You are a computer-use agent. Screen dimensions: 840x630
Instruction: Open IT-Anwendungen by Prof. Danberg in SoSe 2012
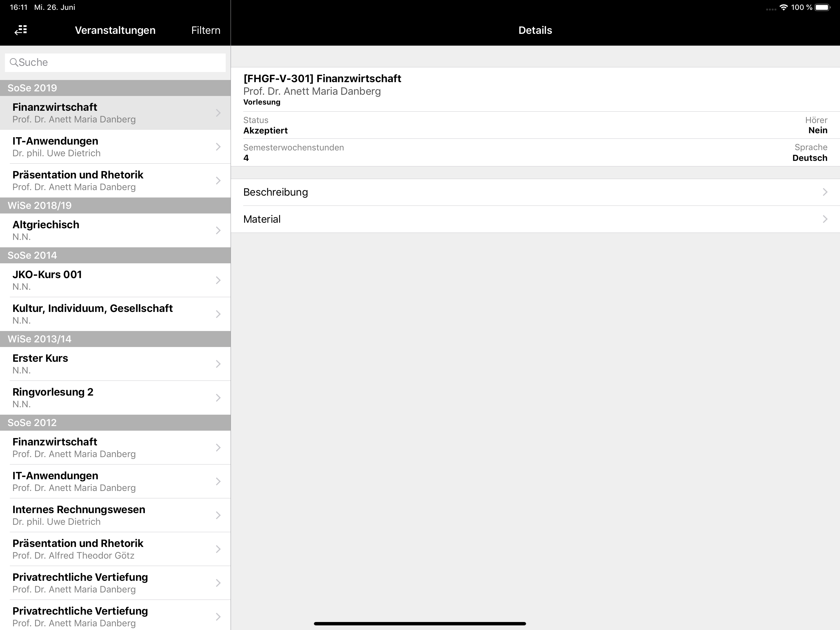pyautogui.click(x=115, y=481)
